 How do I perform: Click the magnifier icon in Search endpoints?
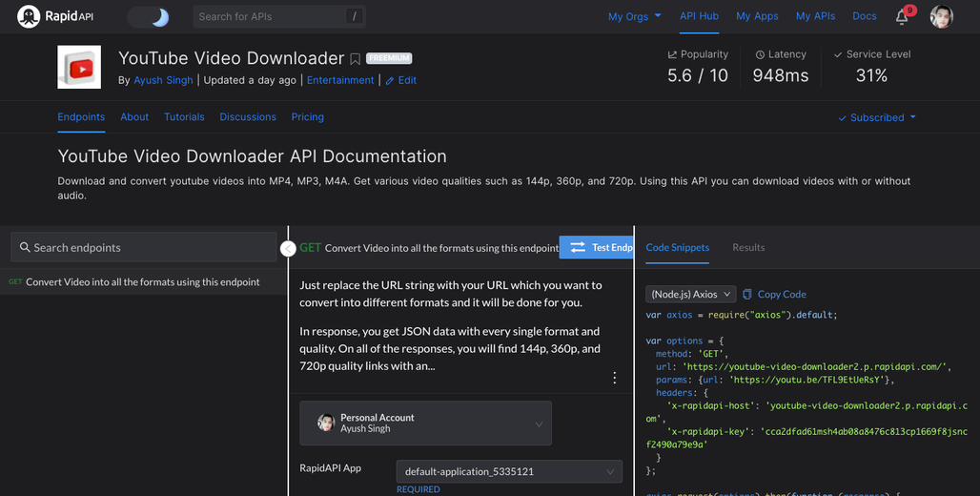coord(25,247)
